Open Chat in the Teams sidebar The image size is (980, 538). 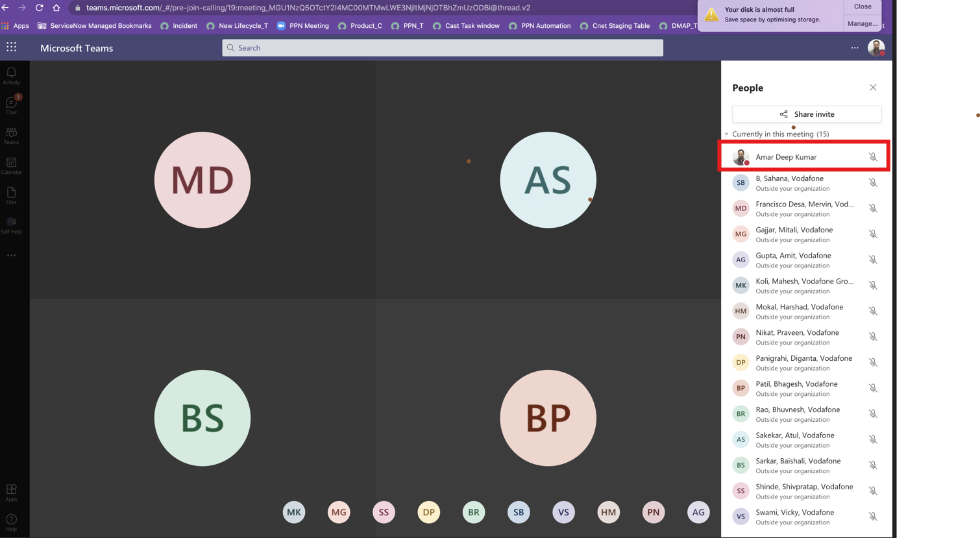coord(11,106)
